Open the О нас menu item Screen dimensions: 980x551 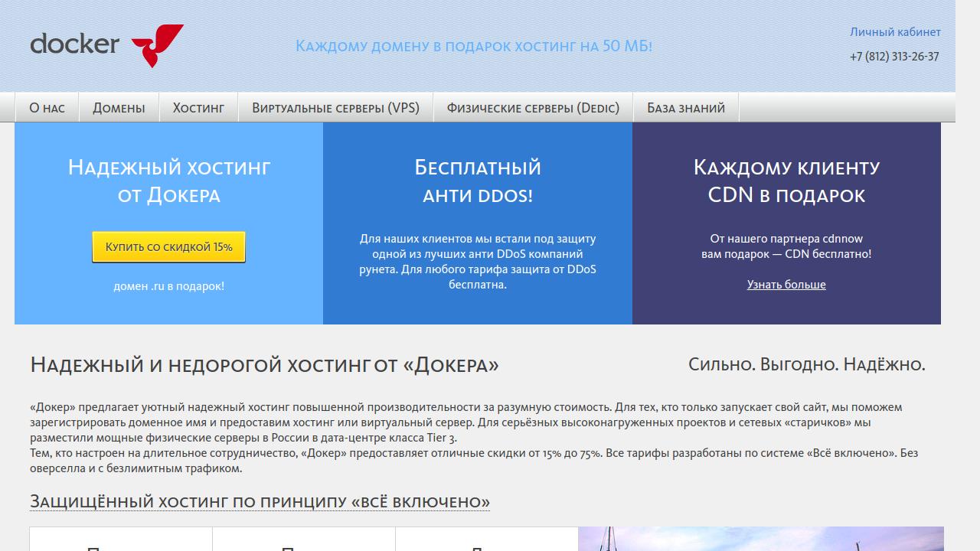tap(47, 108)
